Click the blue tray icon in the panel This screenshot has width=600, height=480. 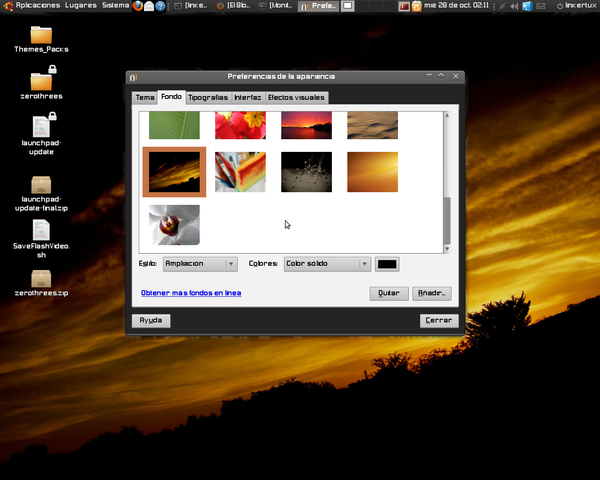527,6
